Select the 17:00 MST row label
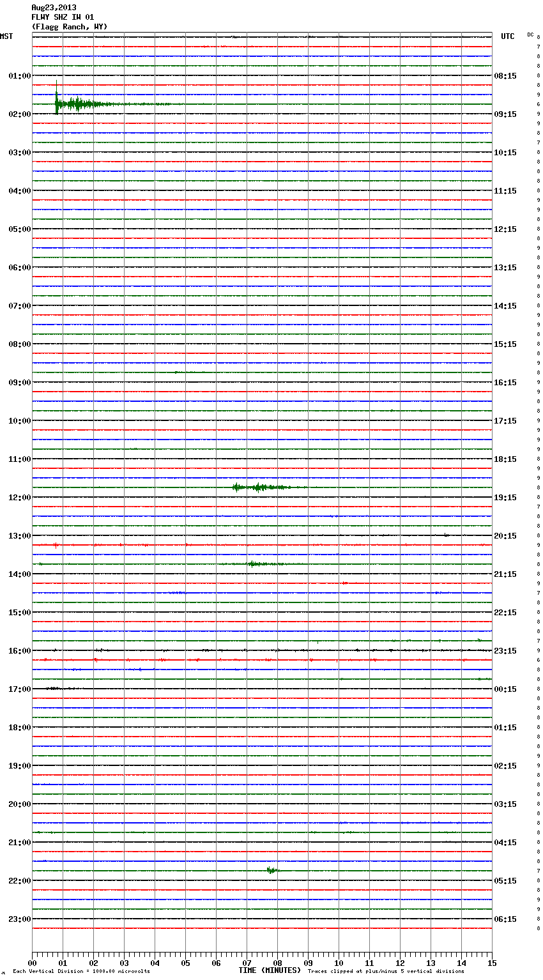The width and height of the screenshot is (543, 980). 20,689
